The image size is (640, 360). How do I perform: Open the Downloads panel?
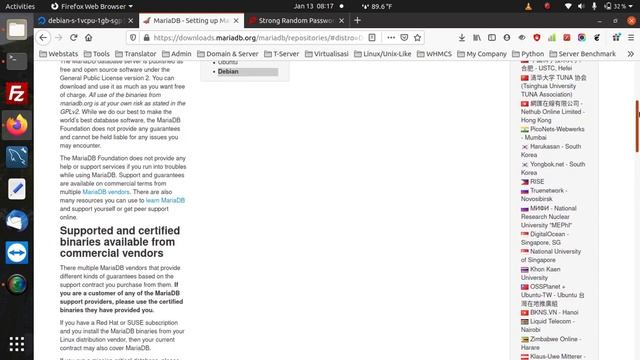pos(462,38)
